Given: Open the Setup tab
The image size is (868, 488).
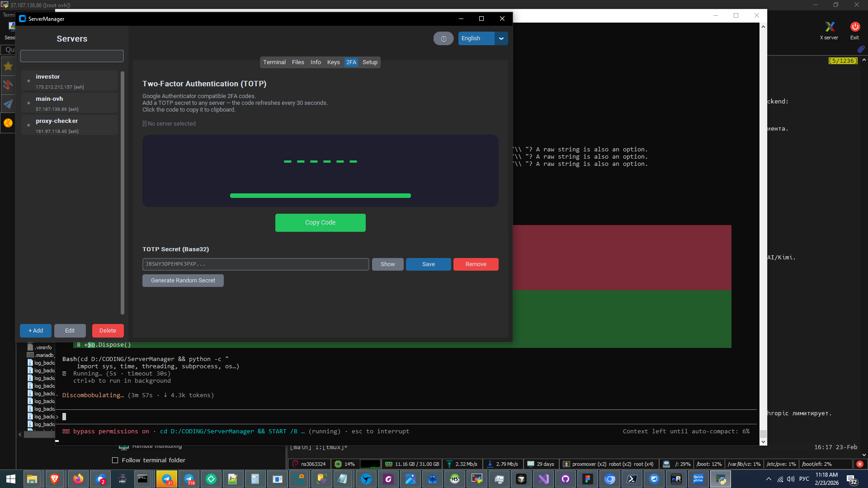Looking at the screenshot, I should [x=370, y=62].
